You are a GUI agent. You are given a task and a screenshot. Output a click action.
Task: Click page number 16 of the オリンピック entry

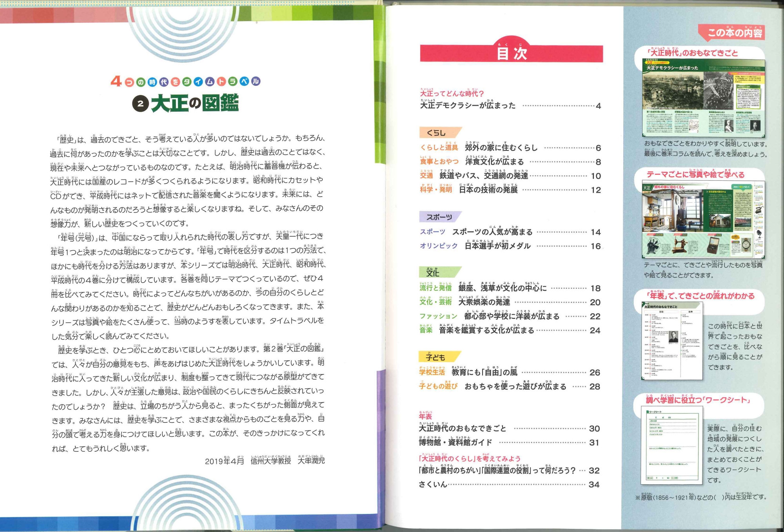tap(595, 246)
